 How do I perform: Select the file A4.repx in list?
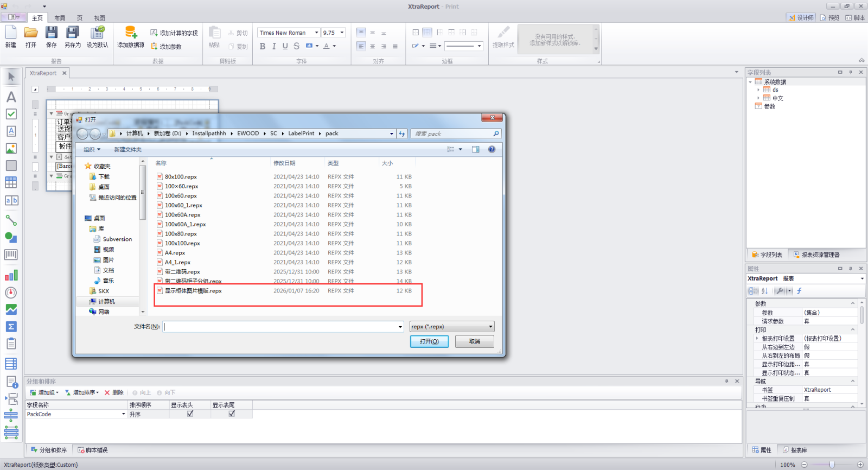(x=175, y=253)
